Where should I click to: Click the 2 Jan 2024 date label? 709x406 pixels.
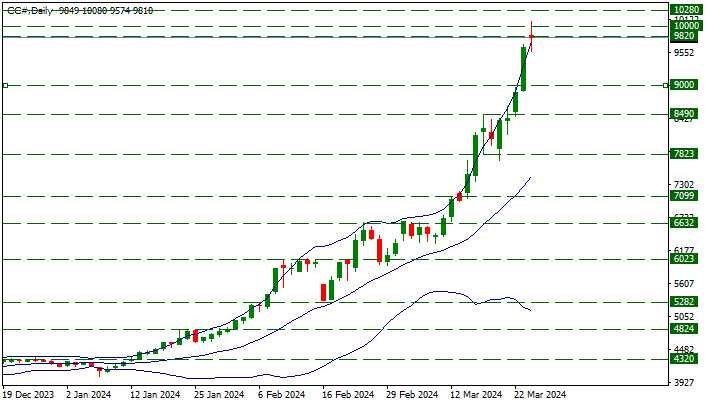click(x=89, y=395)
